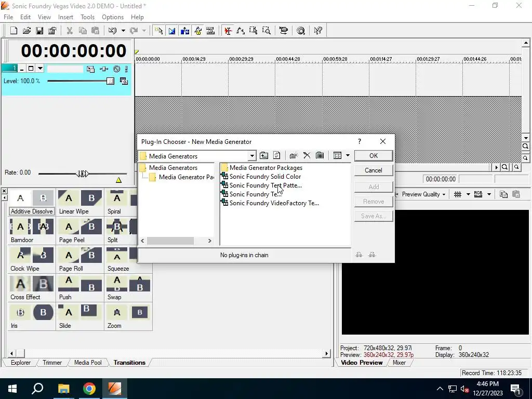Switch to the Trimmer tab
This screenshot has height=399, width=532.
click(x=52, y=363)
